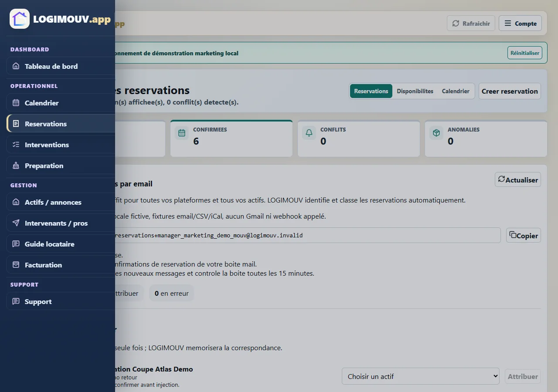This screenshot has width=558, height=392.
Task: Click the chat icon beside Support
Action: (16, 301)
